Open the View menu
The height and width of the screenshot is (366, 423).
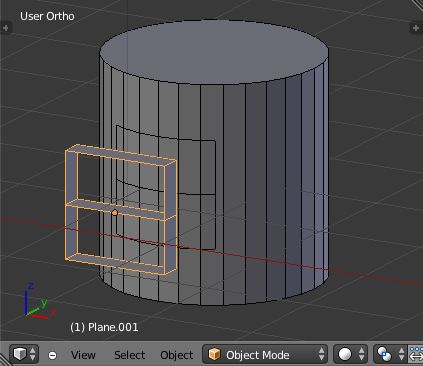pos(83,355)
